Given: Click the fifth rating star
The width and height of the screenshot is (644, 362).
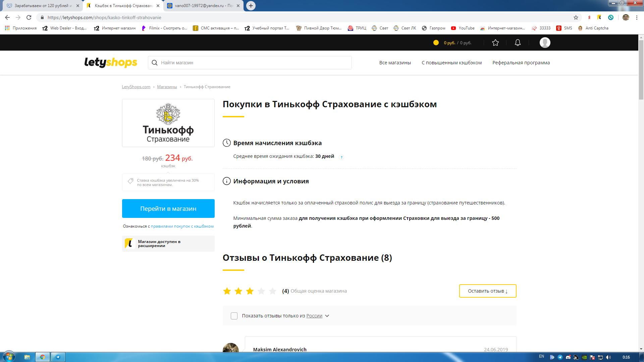Looking at the screenshot, I should click(273, 291).
